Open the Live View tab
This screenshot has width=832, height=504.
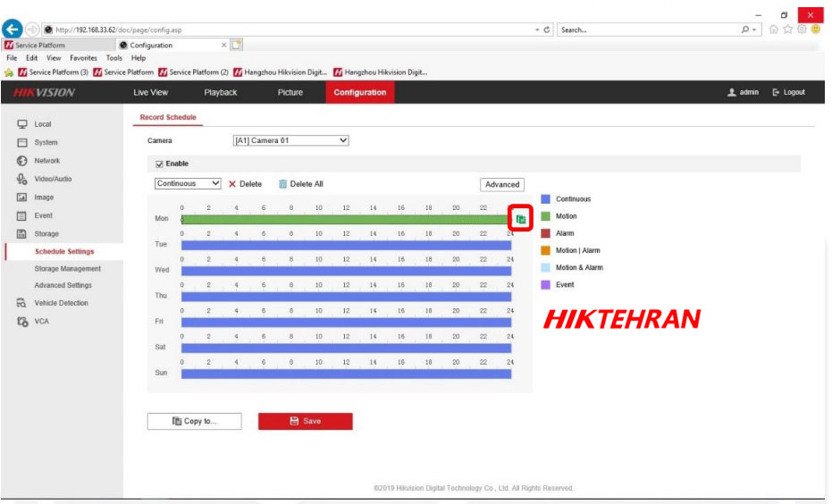[x=151, y=92]
